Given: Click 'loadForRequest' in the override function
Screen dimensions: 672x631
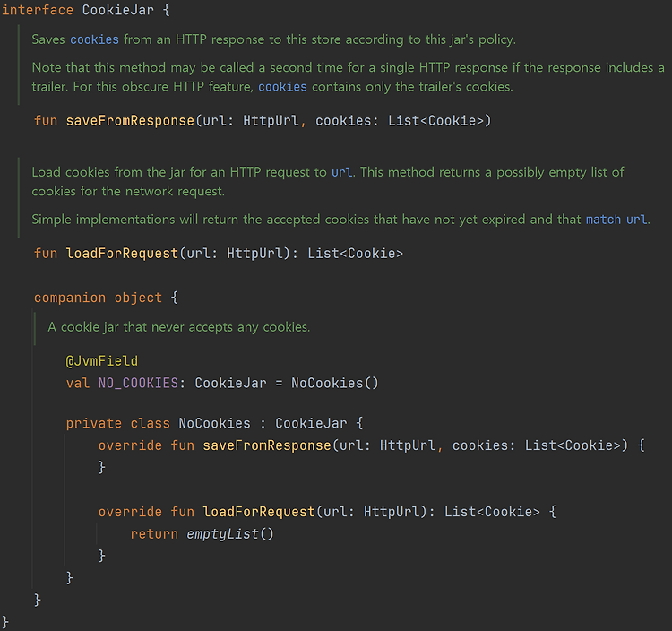Looking at the screenshot, I should (259, 512).
